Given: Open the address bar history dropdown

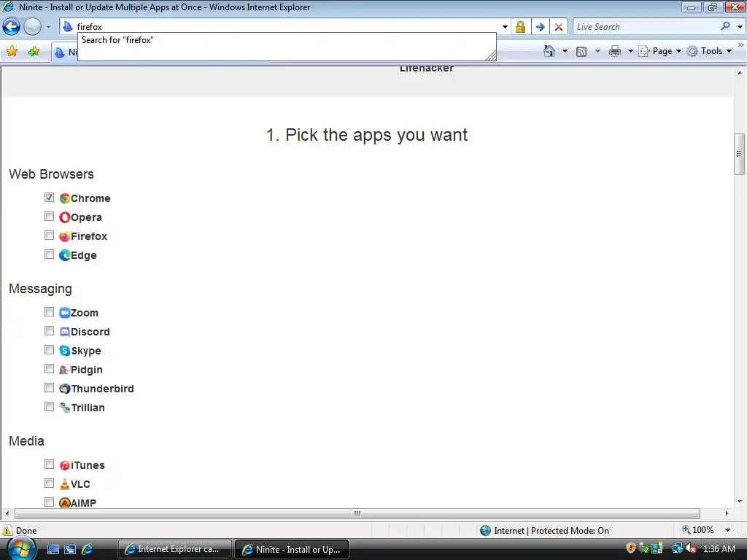Looking at the screenshot, I should (x=505, y=27).
